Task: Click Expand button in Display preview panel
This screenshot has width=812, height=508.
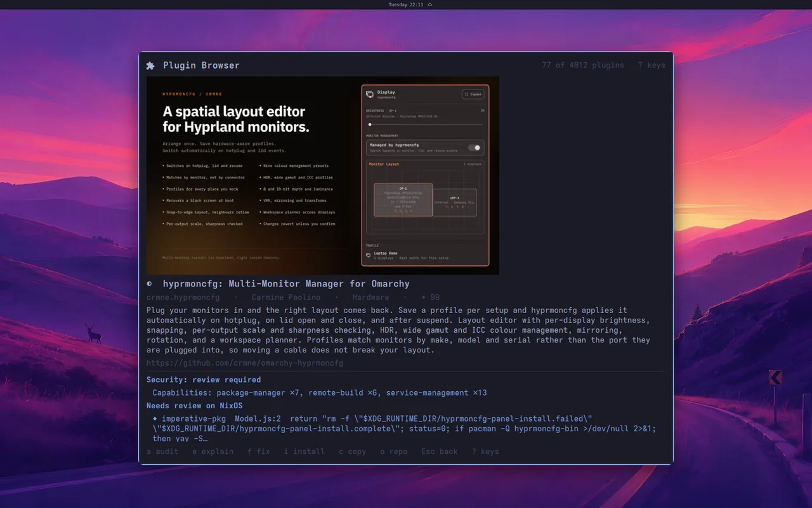Action: pos(473,94)
